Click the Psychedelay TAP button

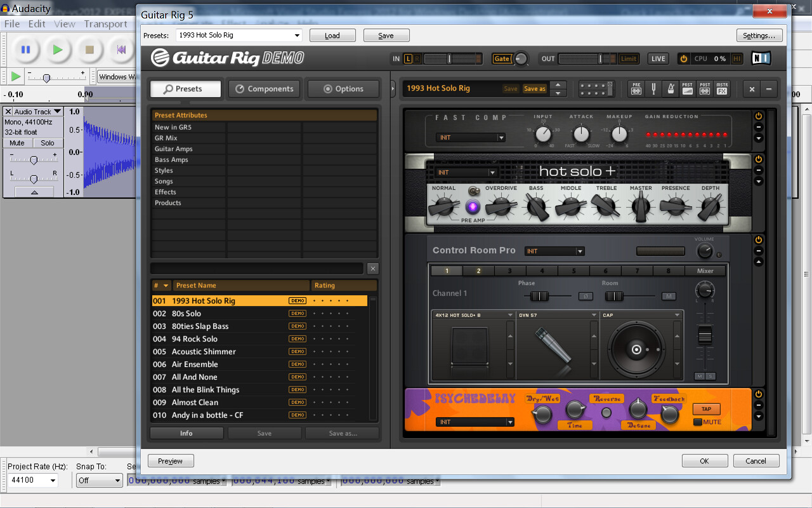click(707, 409)
